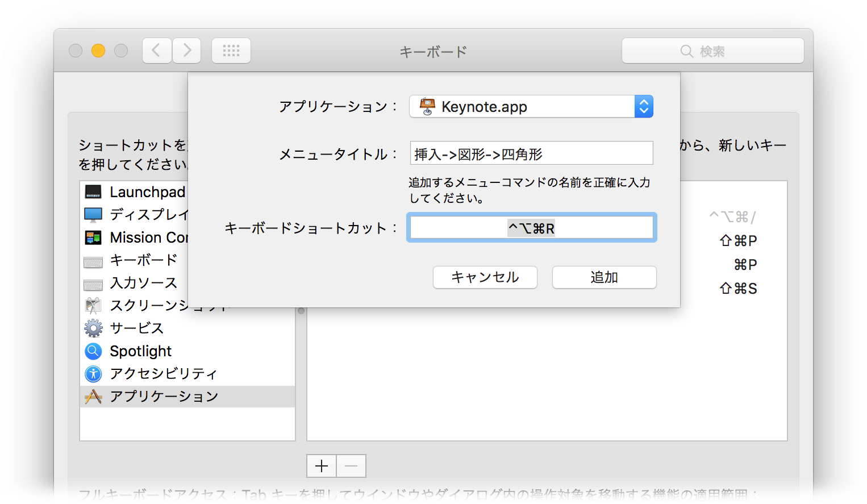Click the Keynote app icon in the popup
Screen dimensions: 867x504
click(x=427, y=106)
